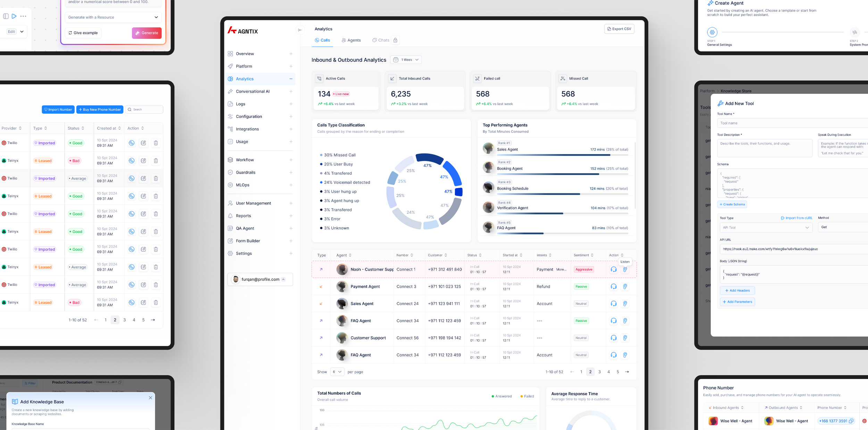The width and height of the screenshot is (868, 430).
Task: Open the 1 Week date range dropdown
Action: 406,60
